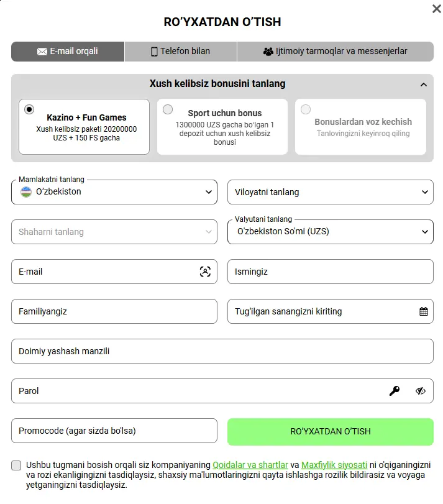
Task: Enable the terms agreement checkbox
Action: (x=16, y=464)
